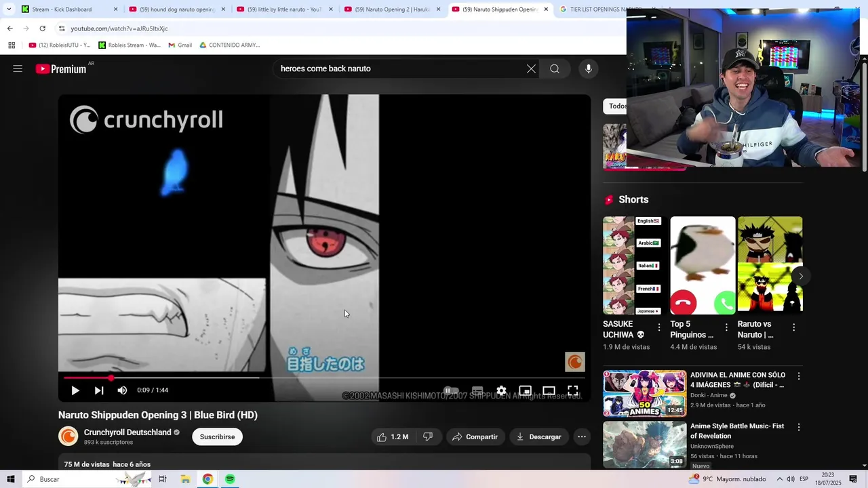Enable miniplayer mode
This screenshot has height=488, width=868.
tap(525, 391)
